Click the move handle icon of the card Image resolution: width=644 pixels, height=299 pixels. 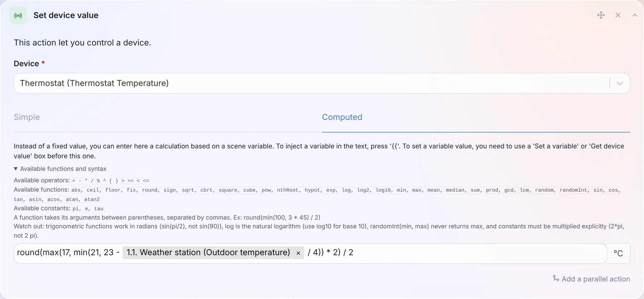(x=601, y=15)
